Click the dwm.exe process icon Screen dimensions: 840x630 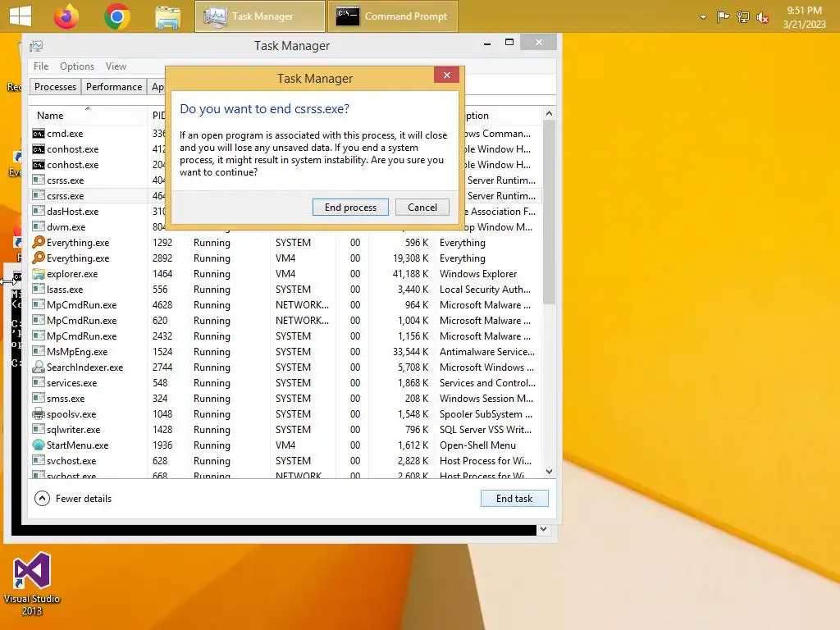[x=38, y=226]
